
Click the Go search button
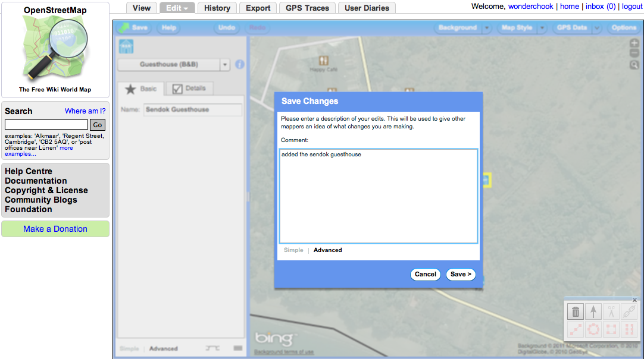click(98, 125)
